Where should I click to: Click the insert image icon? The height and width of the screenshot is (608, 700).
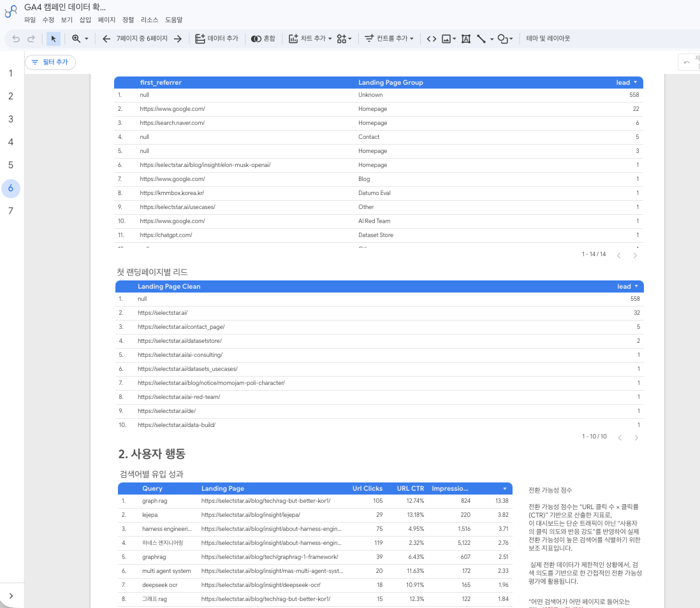446,39
